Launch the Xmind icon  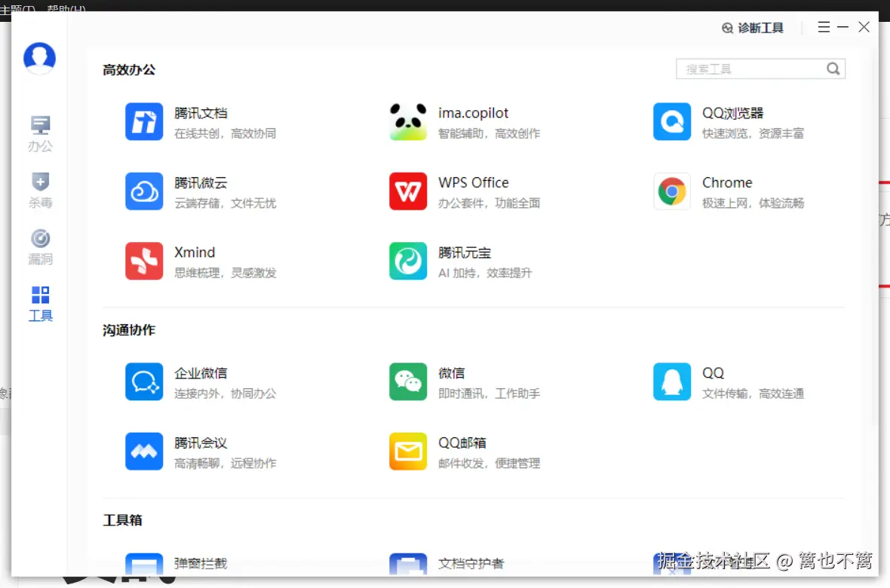tap(144, 261)
